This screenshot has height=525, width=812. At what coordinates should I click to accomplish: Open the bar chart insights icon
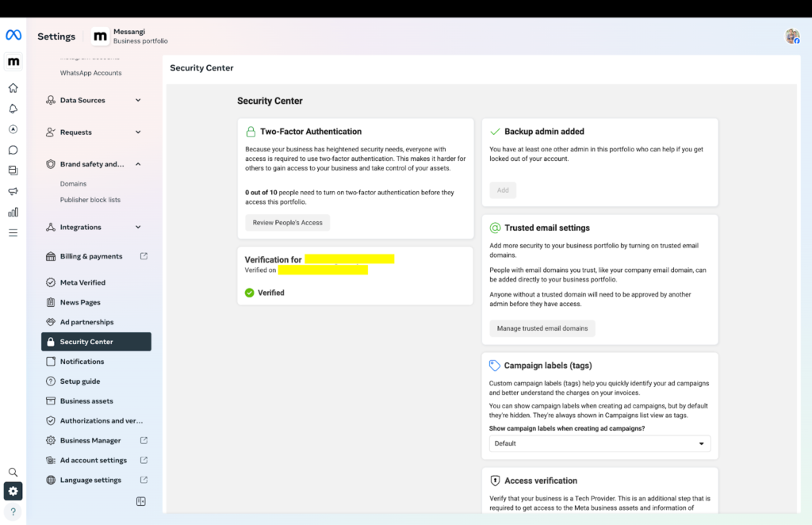tap(13, 212)
